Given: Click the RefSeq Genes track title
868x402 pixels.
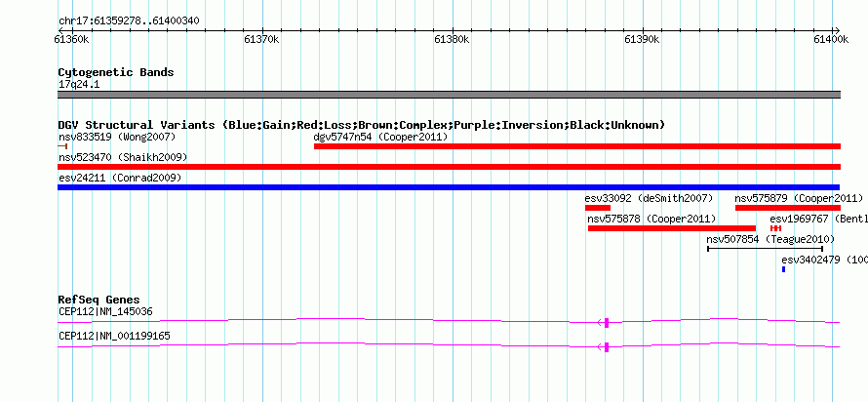Looking at the screenshot, I should click(99, 301).
